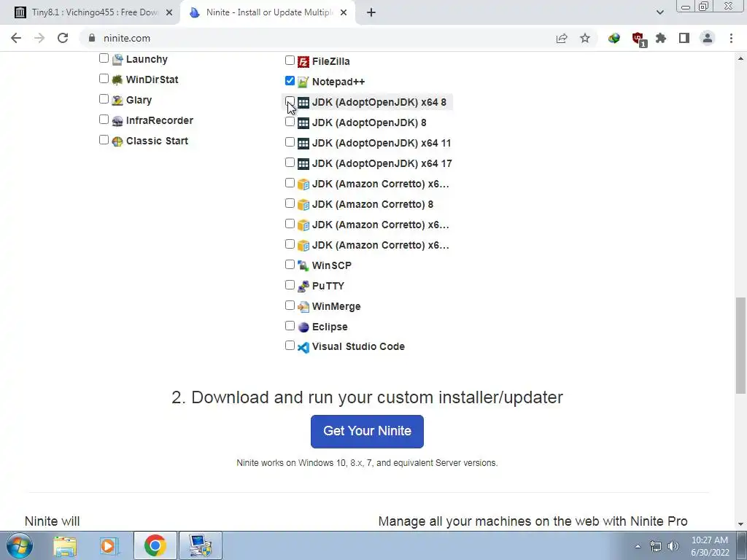The height and width of the screenshot is (560, 747).
Task: Click the WinMerge icon
Action: (x=303, y=307)
